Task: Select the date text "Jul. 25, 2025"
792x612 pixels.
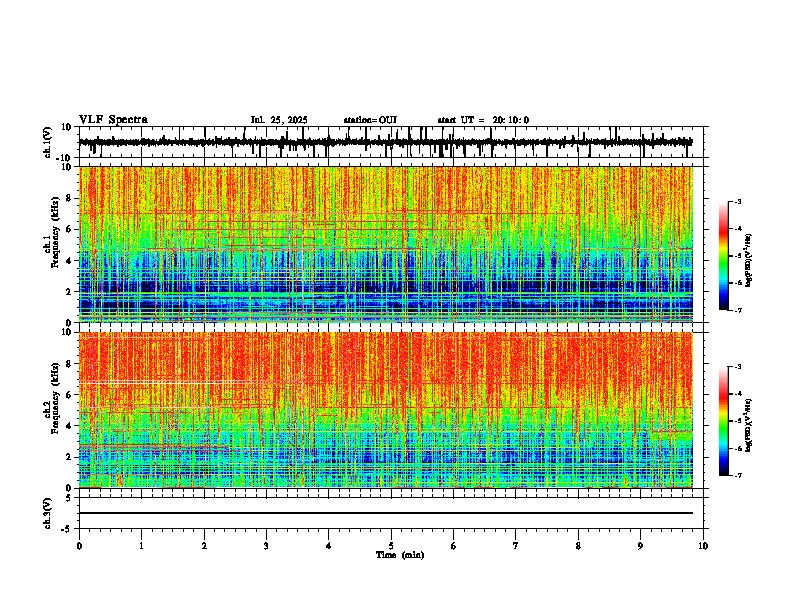Action: (x=279, y=120)
